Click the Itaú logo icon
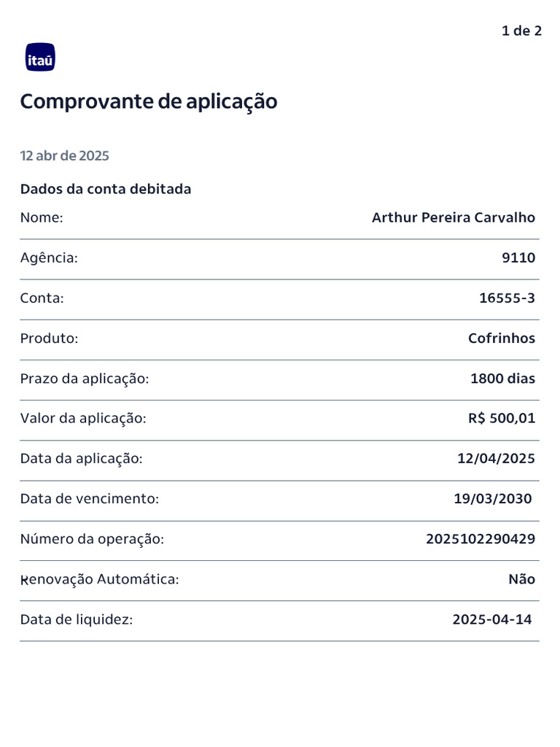Screen dimensions: 560x747 click(x=40, y=58)
